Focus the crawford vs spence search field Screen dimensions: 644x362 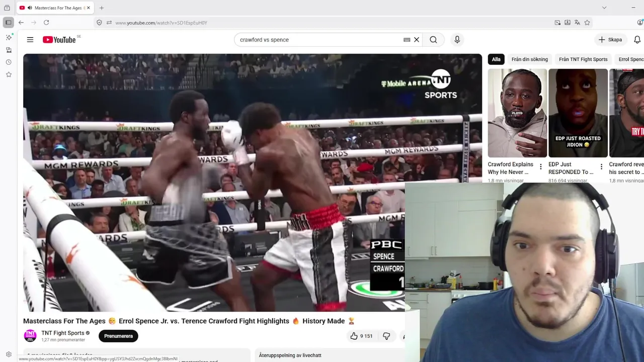320,40
